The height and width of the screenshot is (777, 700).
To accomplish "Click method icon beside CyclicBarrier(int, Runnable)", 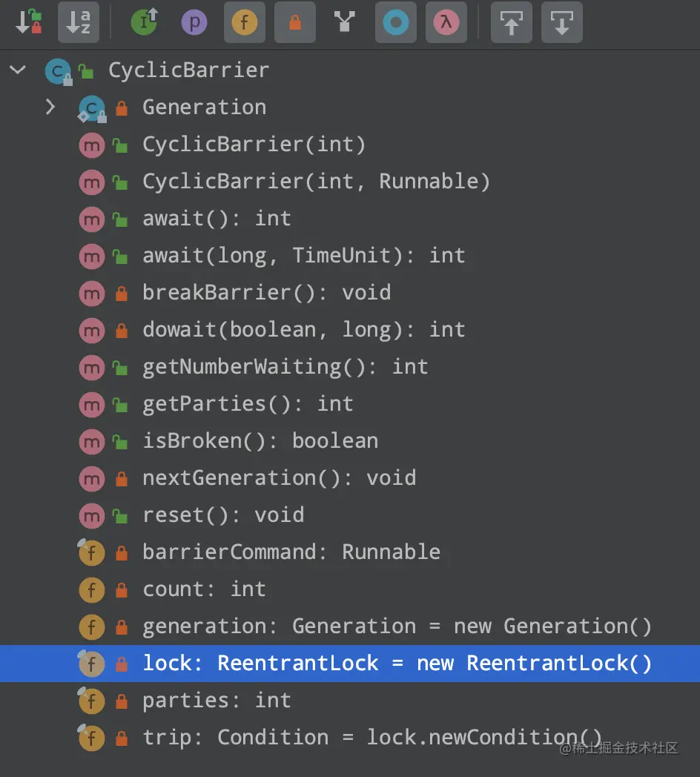I will (x=92, y=183).
